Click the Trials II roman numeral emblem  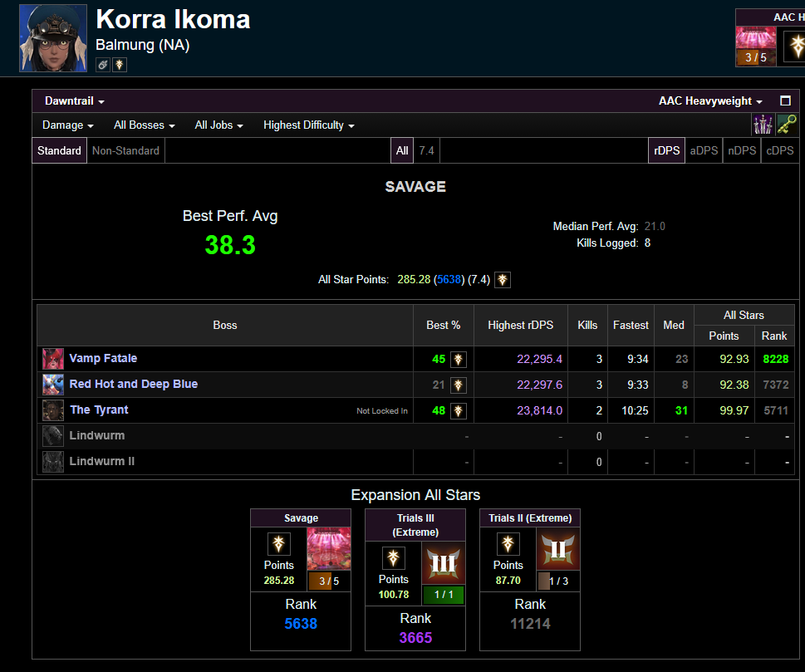coord(558,549)
